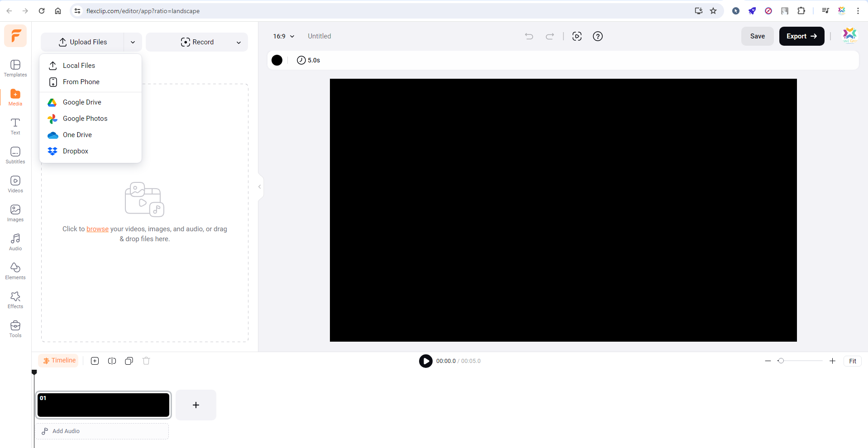Open the Elements panel
The height and width of the screenshot is (448, 868).
tap(15, 271)
